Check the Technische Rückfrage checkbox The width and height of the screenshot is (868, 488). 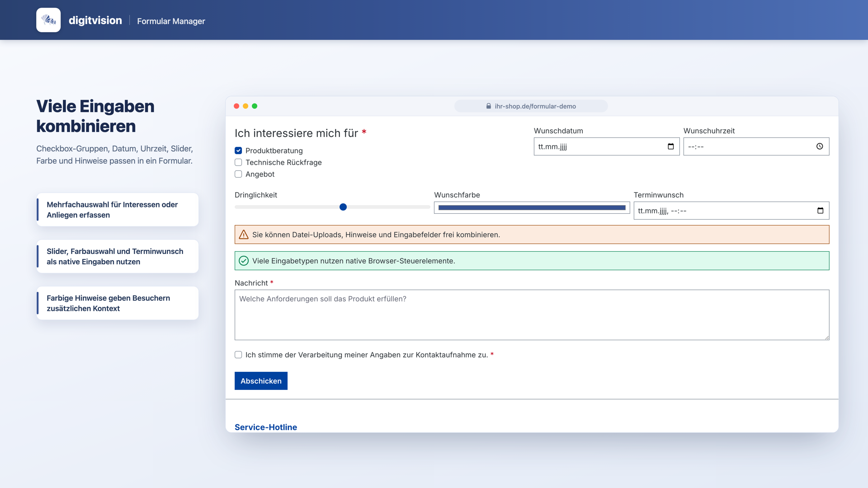(x=238, y=162)
